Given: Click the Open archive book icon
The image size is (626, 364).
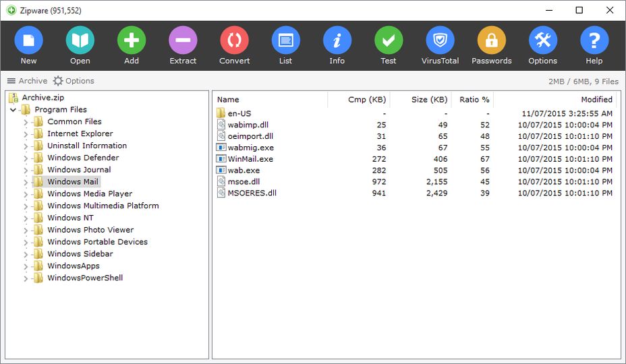Looking at the screenshot, I should pos(80,40).
